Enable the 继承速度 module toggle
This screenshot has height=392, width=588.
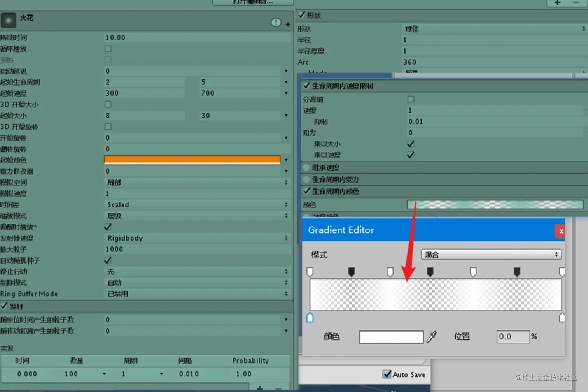coord(306,167)
